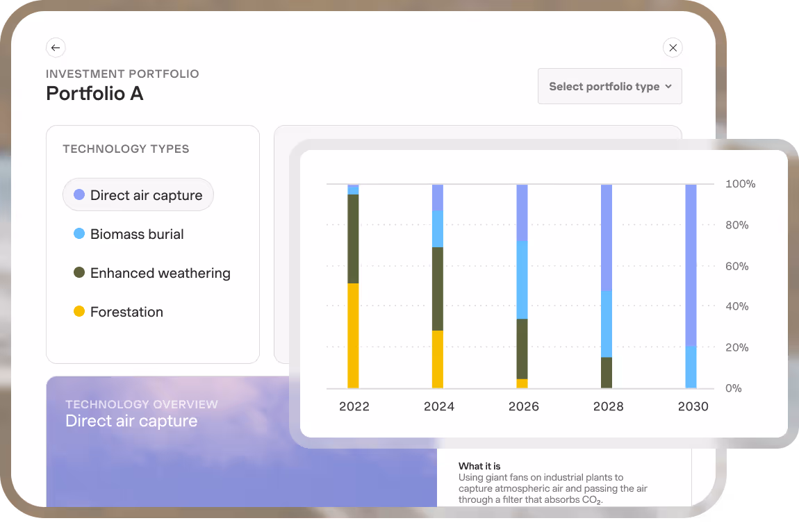Select Direct air capture technology type
Image resolution: width=799 pixels, height=532 pixels.
(138, 194)
